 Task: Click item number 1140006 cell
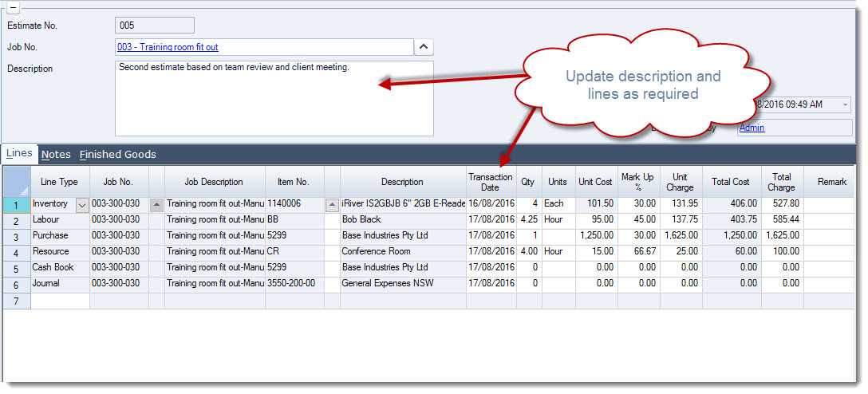[x=294, y=204]
